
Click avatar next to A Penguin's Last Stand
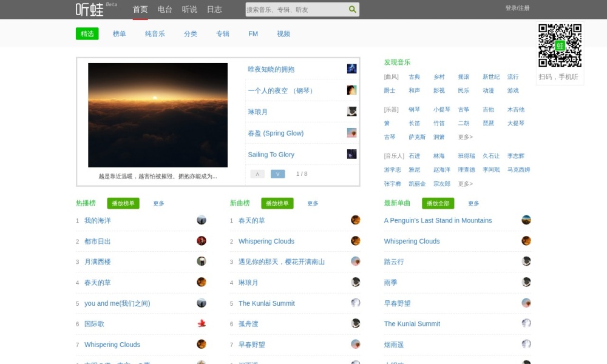point(526,220)
